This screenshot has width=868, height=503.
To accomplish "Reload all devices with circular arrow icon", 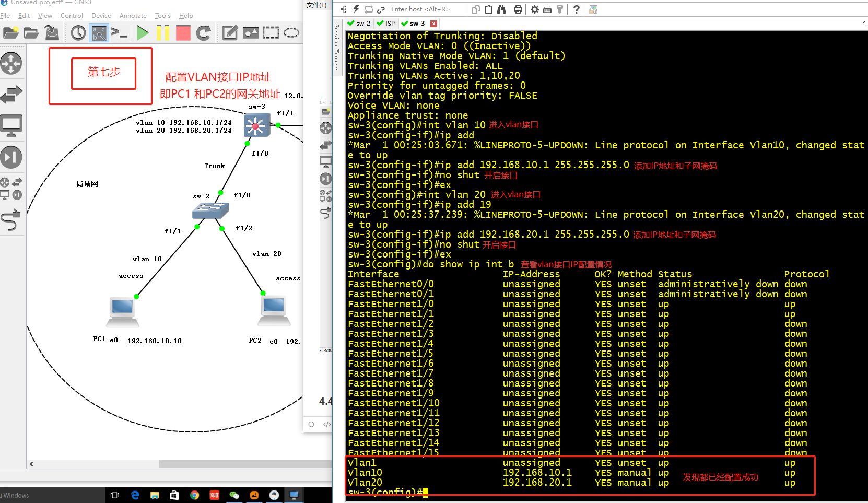I will (204, 33).
